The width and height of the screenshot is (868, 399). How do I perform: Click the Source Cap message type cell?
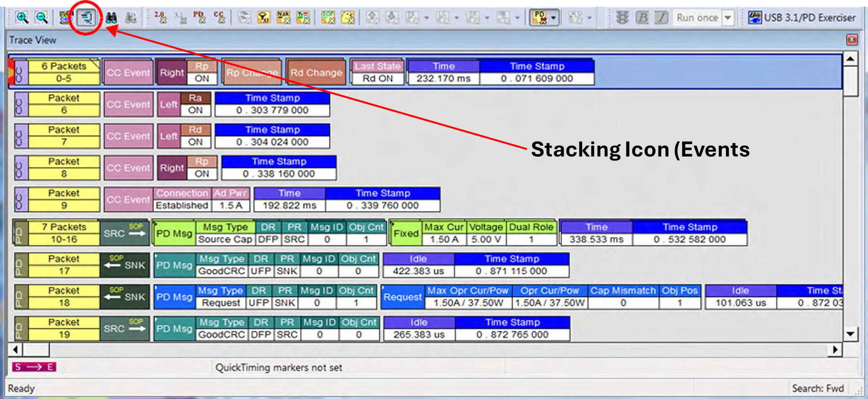tap(225, 239)
